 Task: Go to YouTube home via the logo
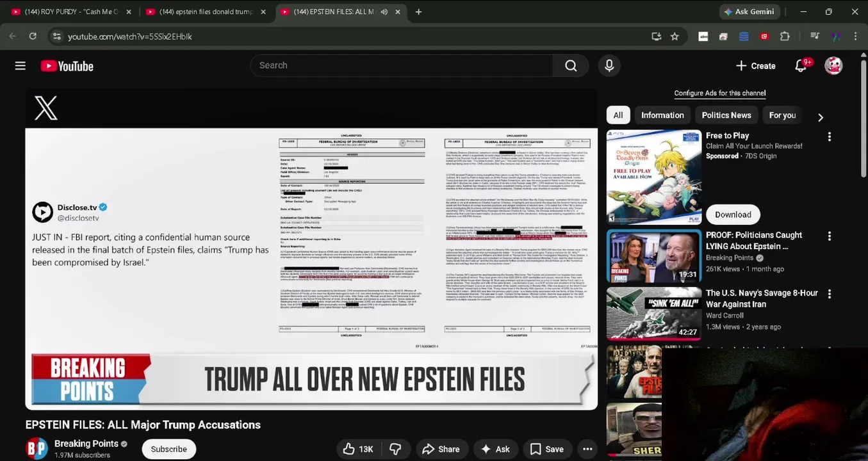click(x=67, y=66)
